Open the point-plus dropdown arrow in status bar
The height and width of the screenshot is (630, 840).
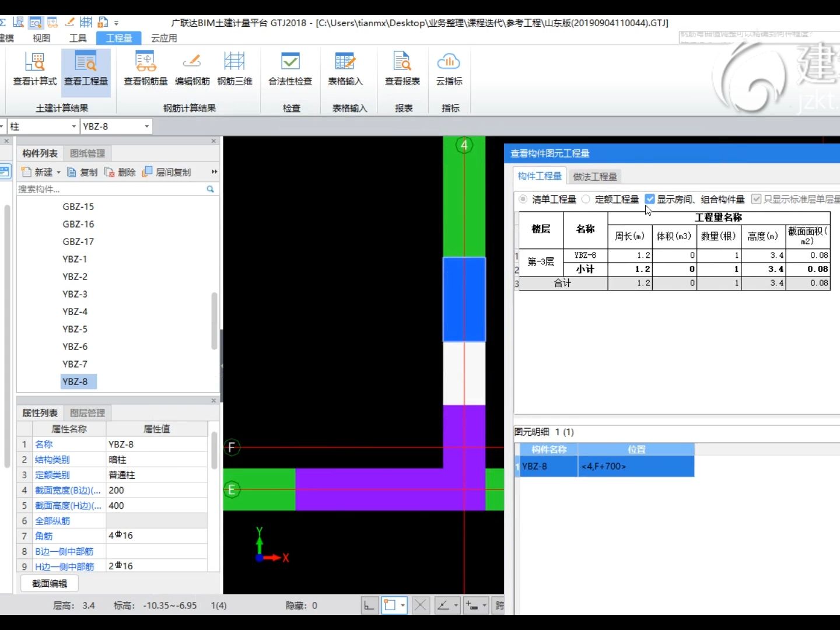tap(484, 605)
